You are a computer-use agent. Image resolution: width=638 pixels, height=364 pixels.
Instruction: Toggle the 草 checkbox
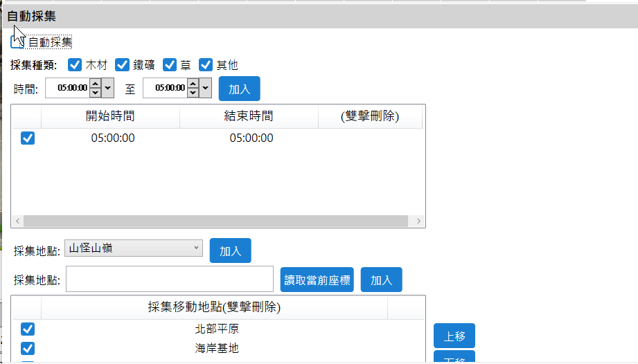coord(170,65)
